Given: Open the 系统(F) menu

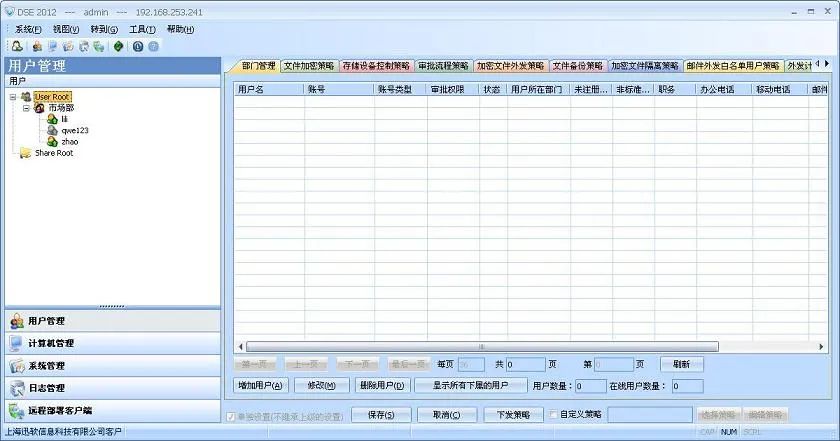Looking at the screenshot, I should click(28, 29).
